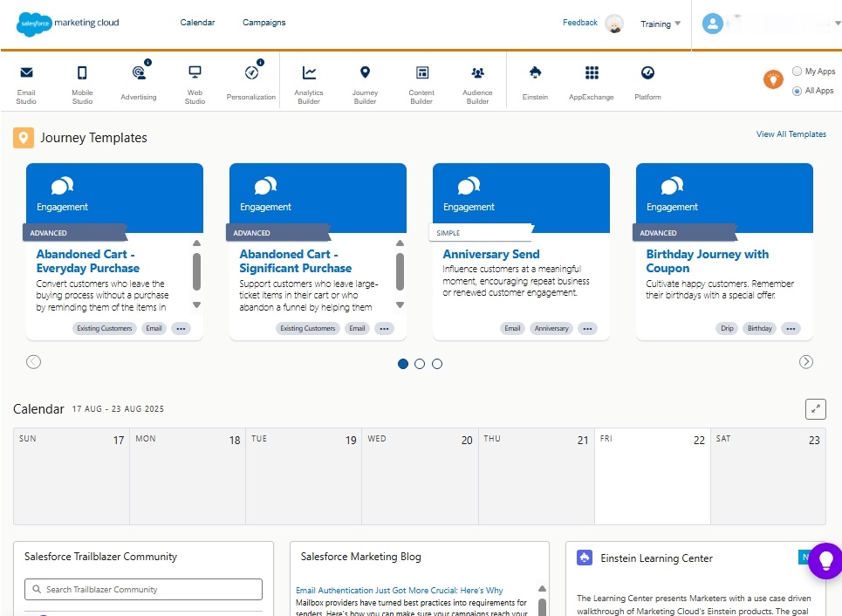Screen dimensions: 842x616
Task: Click the Einstein mascot image beside Feedback
Action: pos(614,24)
